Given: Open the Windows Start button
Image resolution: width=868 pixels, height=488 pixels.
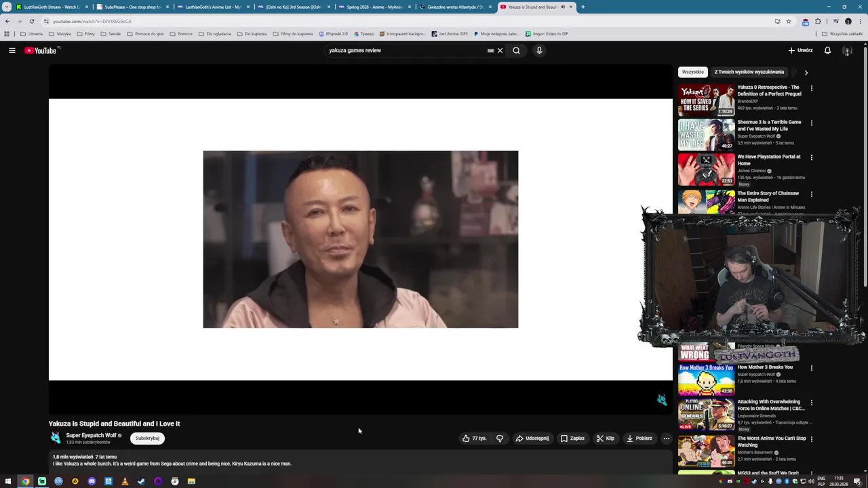Looking at the screenshot, I should click(8, 481).
